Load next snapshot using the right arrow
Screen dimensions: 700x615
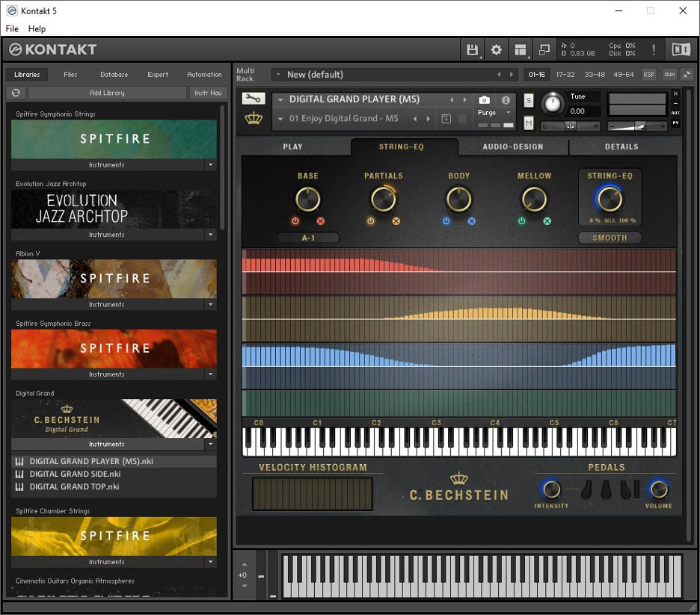pos(428,119)
